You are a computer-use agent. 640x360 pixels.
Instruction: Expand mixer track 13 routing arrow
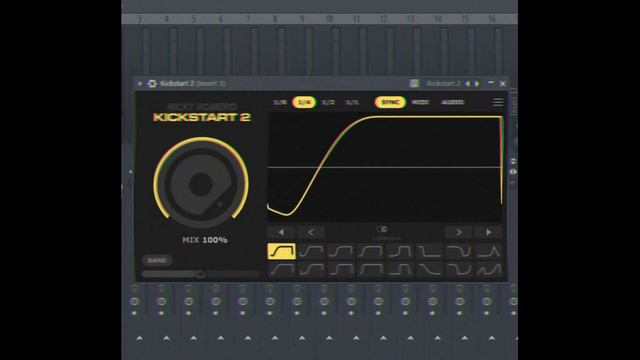[411, 338]
